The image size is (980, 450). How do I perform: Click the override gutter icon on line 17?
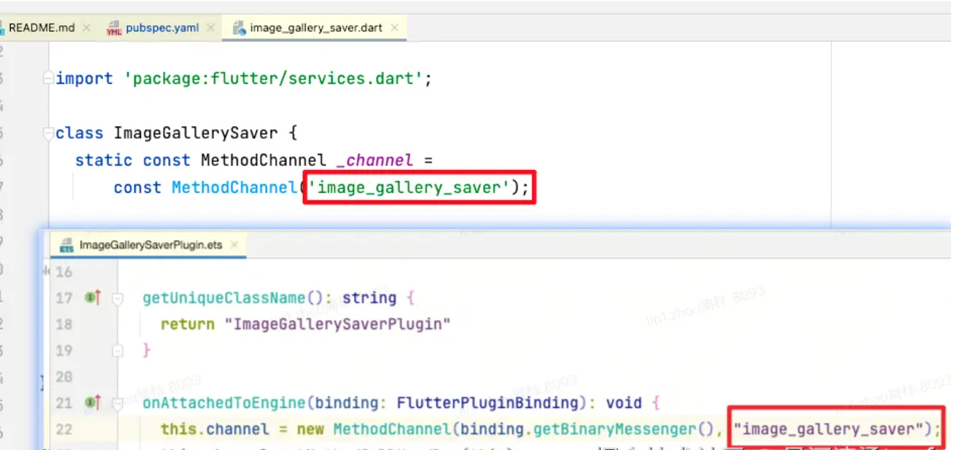pyautogui.click(x=93, y=298)
